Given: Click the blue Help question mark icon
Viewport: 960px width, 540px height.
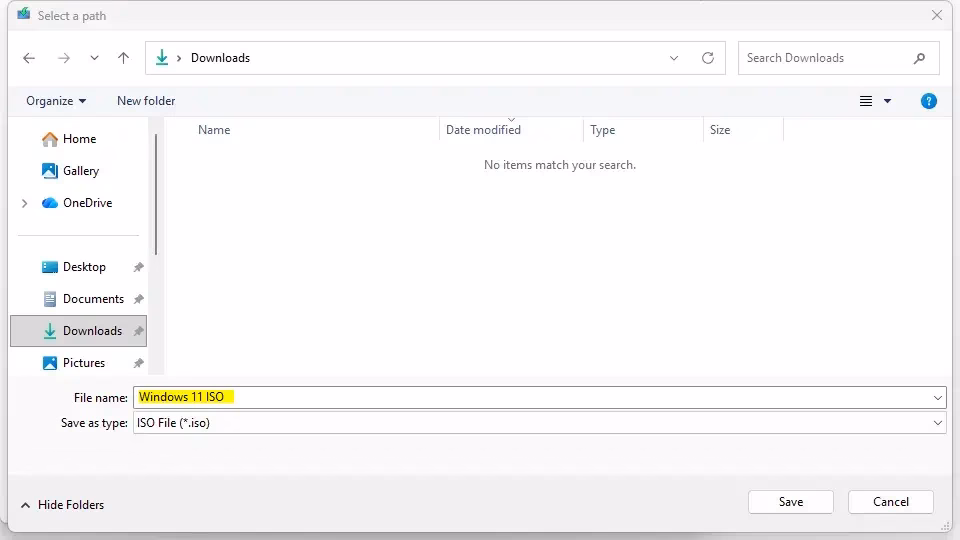Looking at the screenshot, I should tap(929, 101).
